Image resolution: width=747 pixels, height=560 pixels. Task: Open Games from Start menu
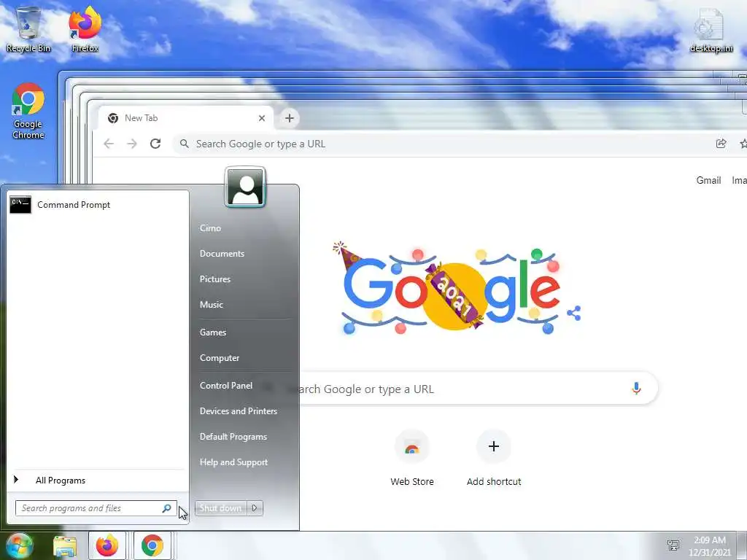click(213, 332)
